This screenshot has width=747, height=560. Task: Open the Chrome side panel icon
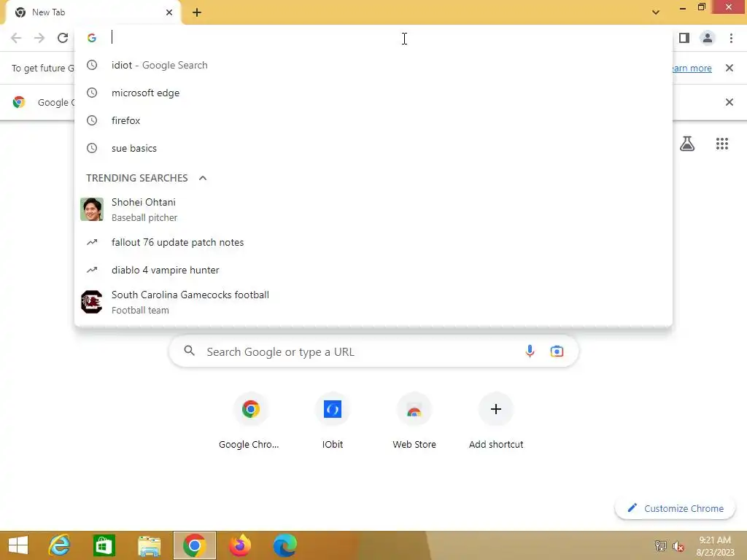(x=684, y=38)
